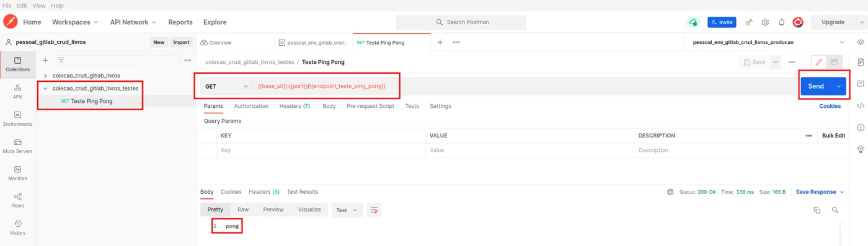Switch to pencil build mode

tap(819, 62)
